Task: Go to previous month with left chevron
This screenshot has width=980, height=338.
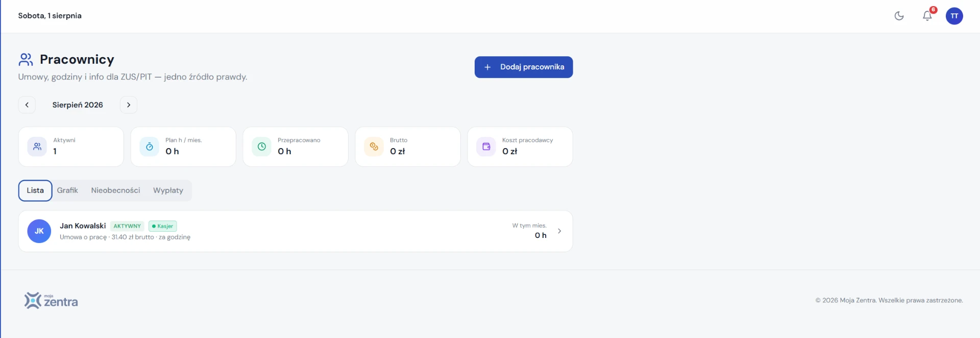Action: click(x=27, y=105)
